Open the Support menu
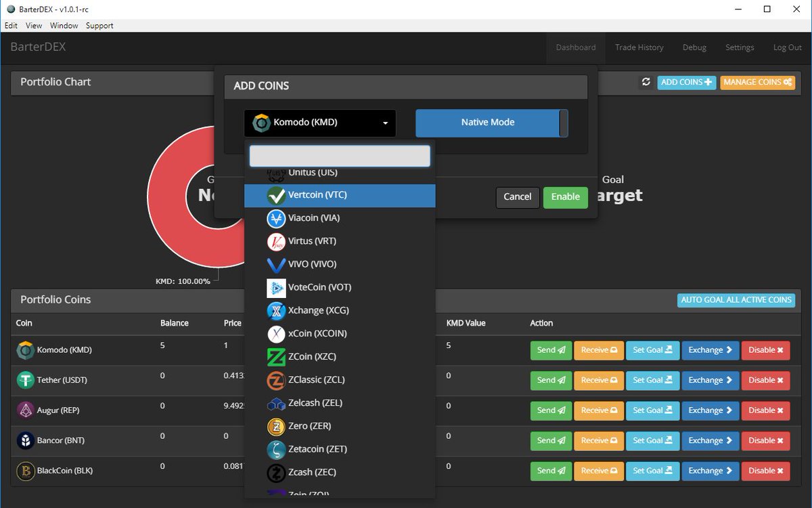The image size is (812, 508). [99, 26]
